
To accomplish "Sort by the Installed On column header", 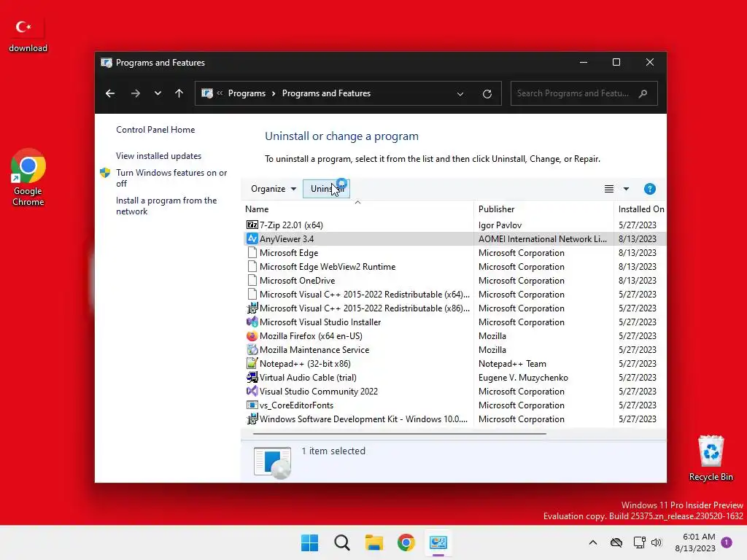I will tap(641, 209).
